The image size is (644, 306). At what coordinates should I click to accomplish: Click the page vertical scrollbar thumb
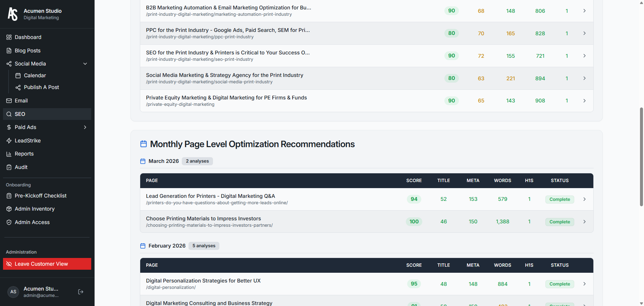pyautogui.click(x=641, y=157)
